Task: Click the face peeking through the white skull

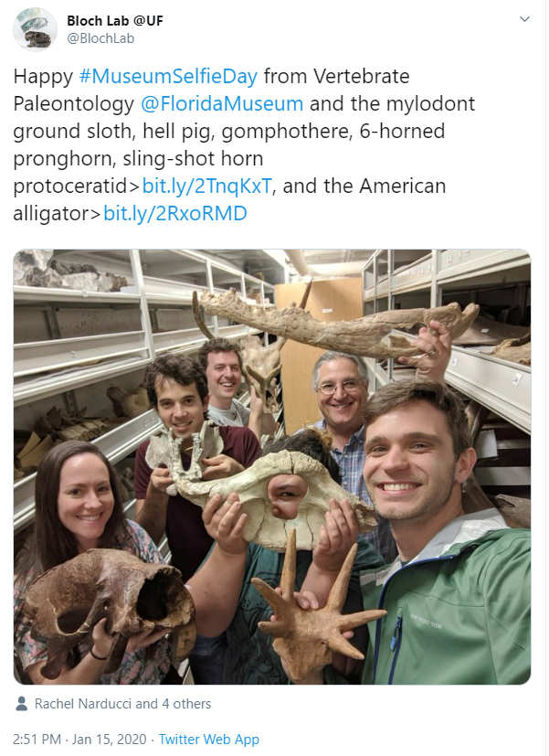Action: (288, 496)
